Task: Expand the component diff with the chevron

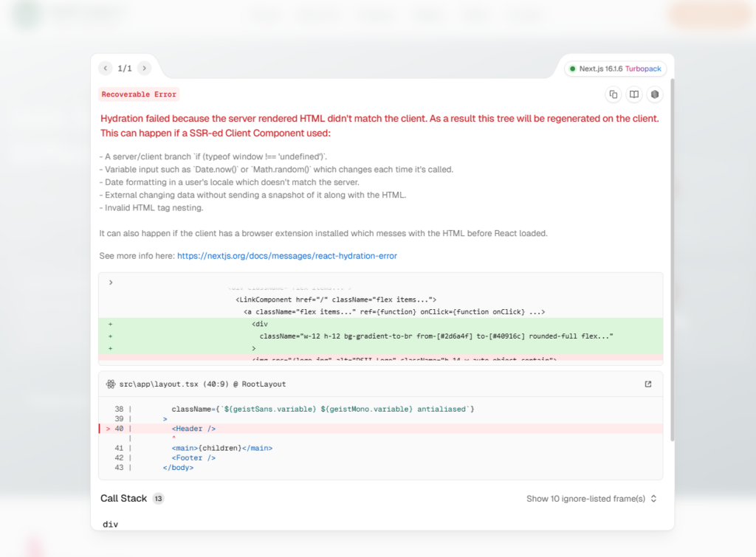Action: click(111, 283)
